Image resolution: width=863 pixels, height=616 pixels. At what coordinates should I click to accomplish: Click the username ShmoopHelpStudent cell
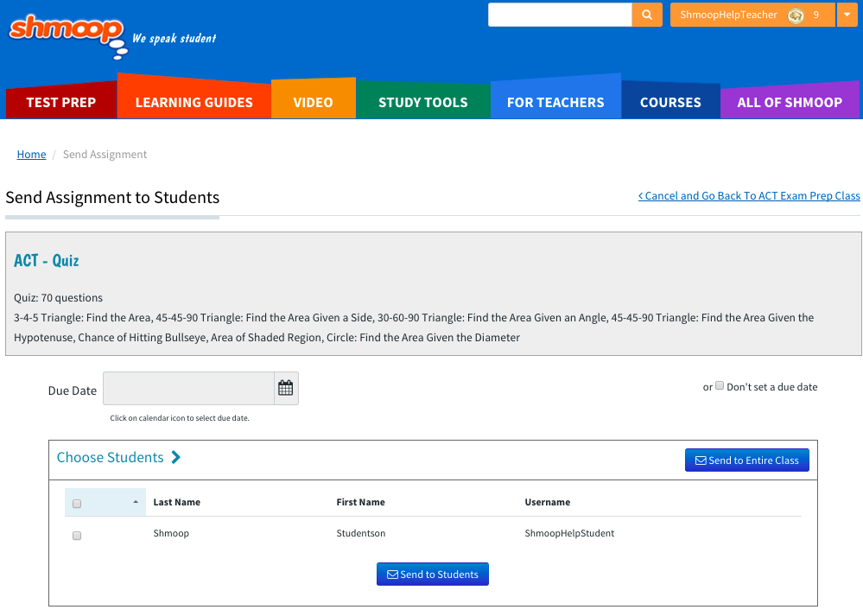click(569, 533)
